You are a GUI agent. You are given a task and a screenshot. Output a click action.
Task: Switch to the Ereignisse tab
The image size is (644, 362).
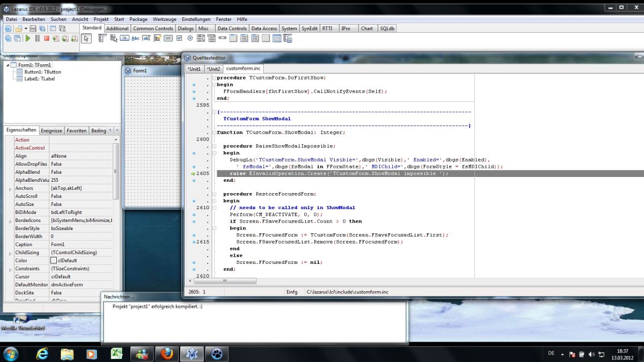pyautogui.click(x=52, y=130)
